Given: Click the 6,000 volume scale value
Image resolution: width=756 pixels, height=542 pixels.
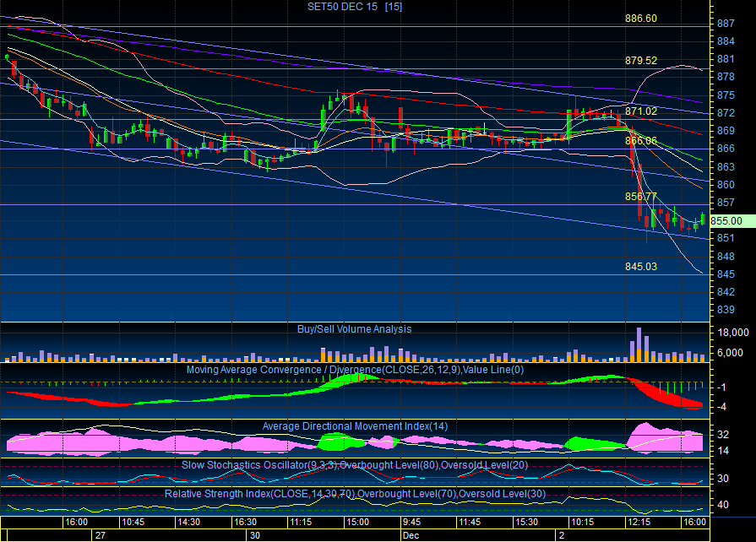Looking at the screenshot, I should pos(730,353).
